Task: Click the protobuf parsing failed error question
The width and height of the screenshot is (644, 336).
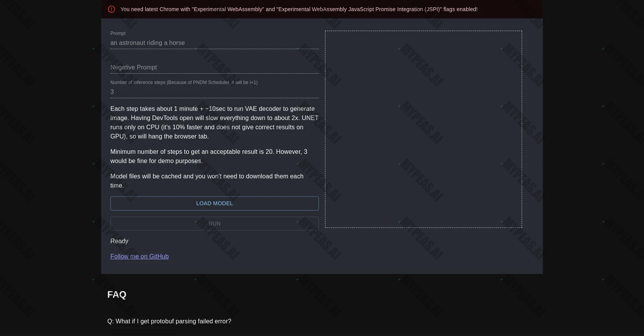Action: [169, 321]
